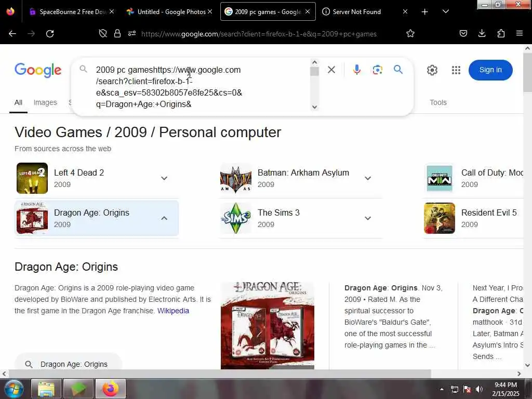Open the tracking protection shield icon
Viewport: 532px width, 399px height.
pos(103,34)
